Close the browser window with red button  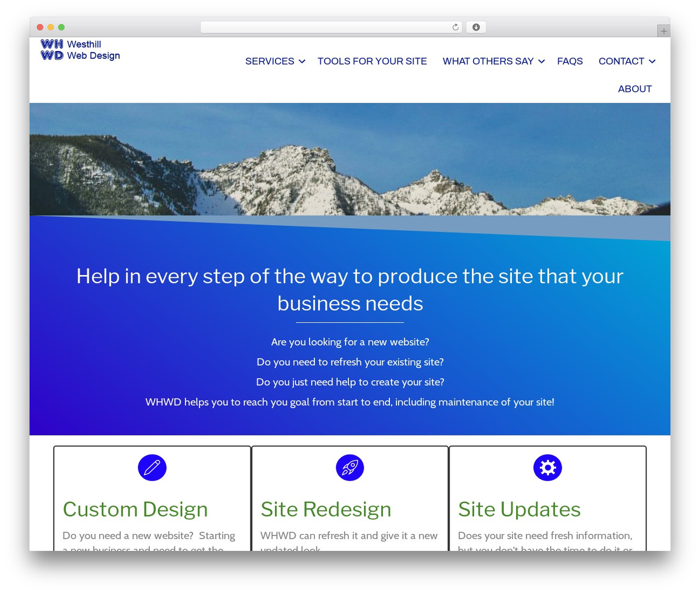click(40, 27)
